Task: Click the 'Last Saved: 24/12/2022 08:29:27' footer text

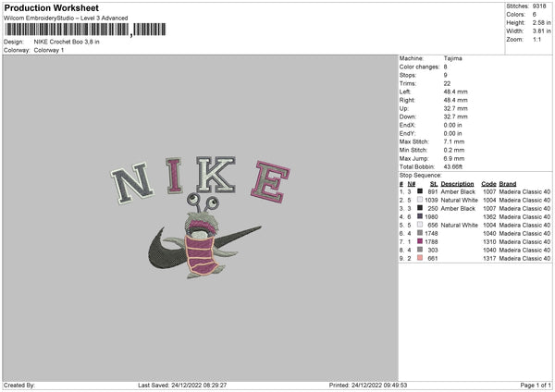Action: click(182, 386)
